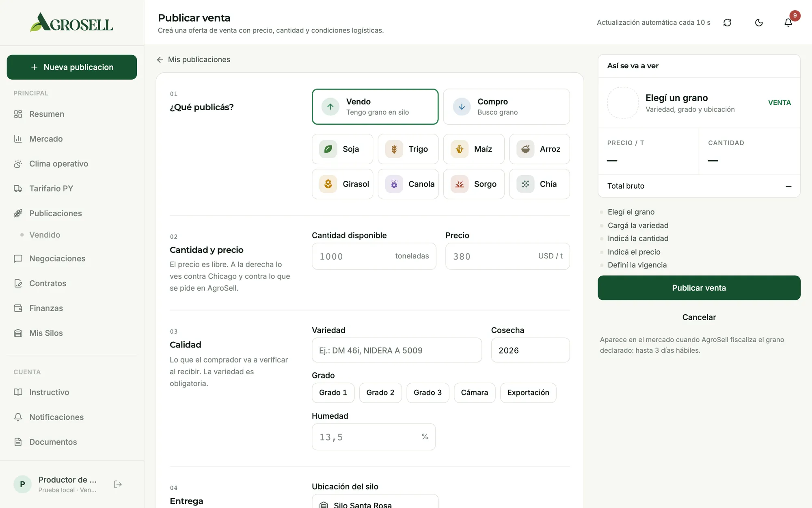This screenshot has height=508, width=812.
Task: Go to Mercado section
Action: pos(72,139)
